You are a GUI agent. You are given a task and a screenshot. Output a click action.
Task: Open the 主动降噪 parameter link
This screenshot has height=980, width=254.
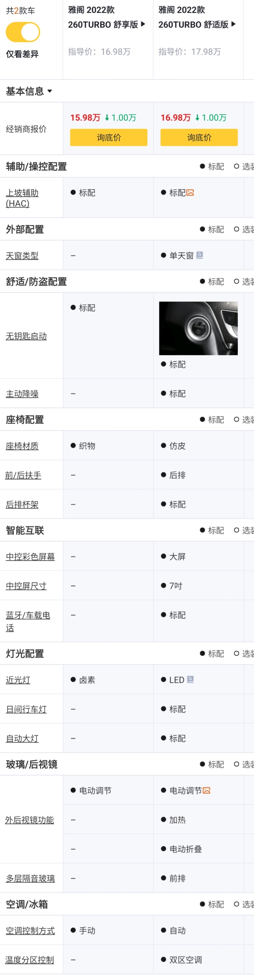pos(22,394)
